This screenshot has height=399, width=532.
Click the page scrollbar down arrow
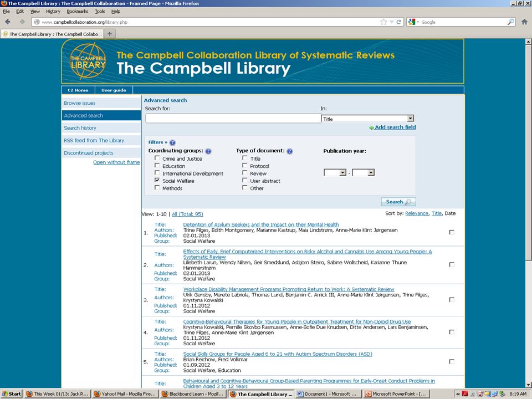[x=528, y=385]
